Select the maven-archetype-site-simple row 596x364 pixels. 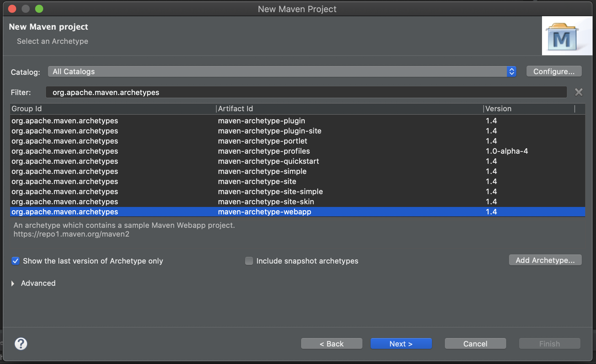pos(298,191)
